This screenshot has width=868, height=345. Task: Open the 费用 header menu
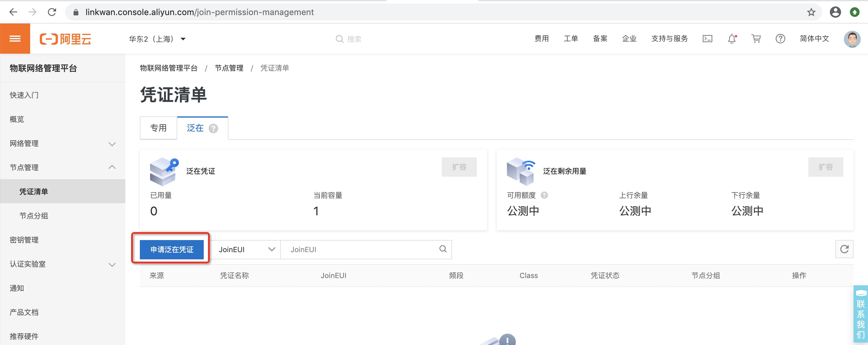541,39
